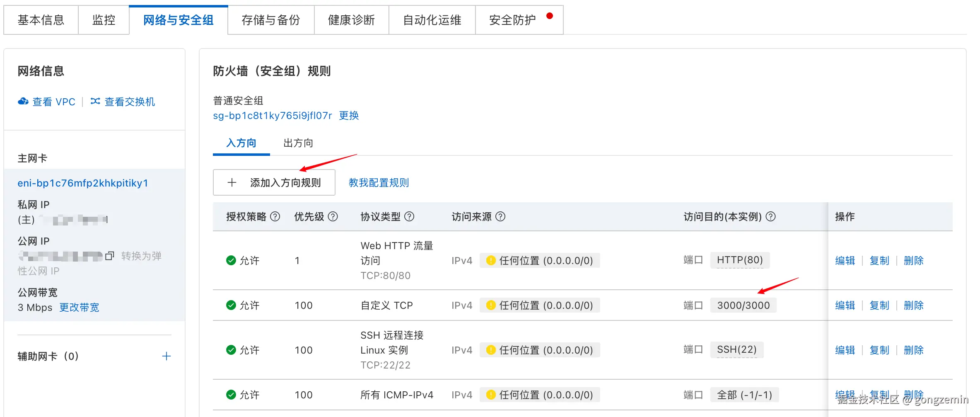The height and width of the screenshot is (417, 980).
Task: Copy the public IP with copy icon
Action: tap(110, 256)
